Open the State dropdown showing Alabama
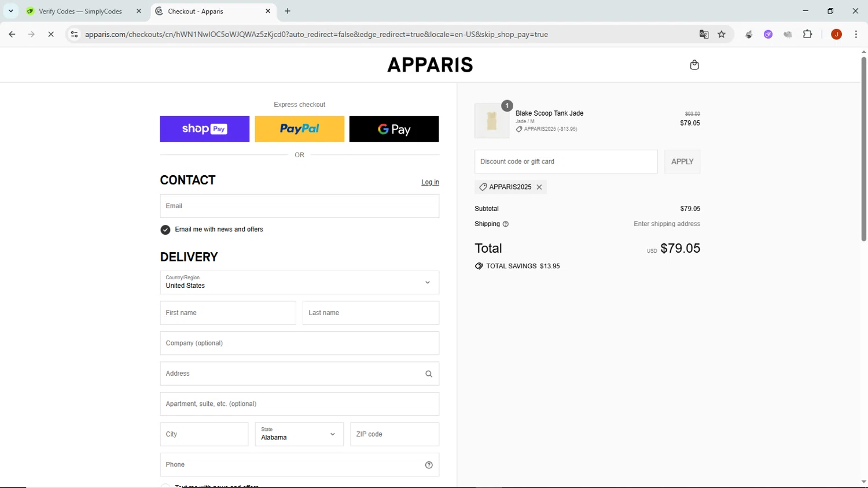 (x=300, y=434)
